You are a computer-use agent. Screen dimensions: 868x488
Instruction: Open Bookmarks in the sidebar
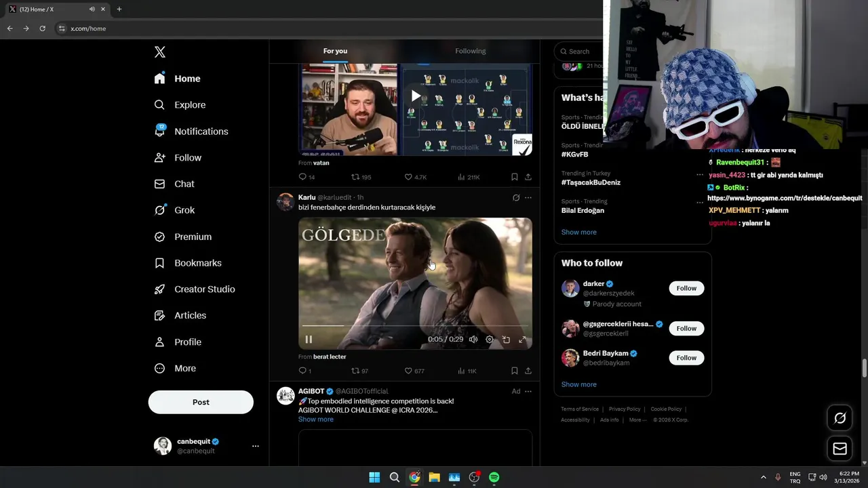(x=188, y=263)
